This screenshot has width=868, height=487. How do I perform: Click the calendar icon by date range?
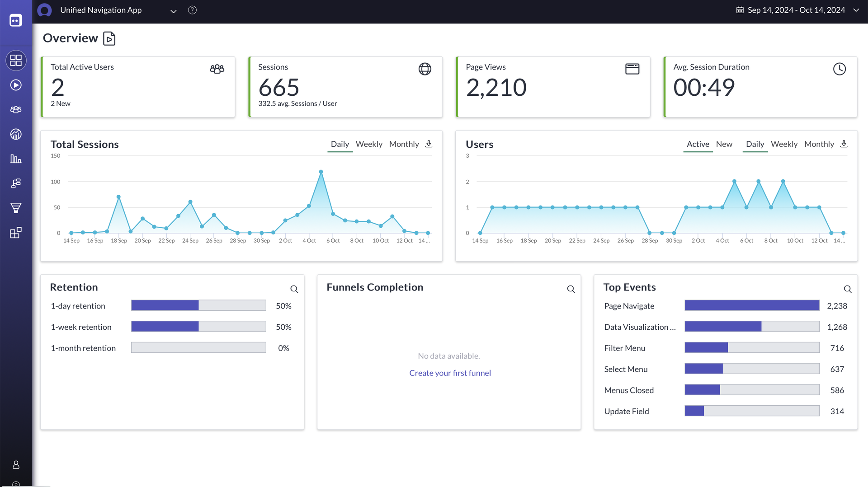tap(740, 10)
